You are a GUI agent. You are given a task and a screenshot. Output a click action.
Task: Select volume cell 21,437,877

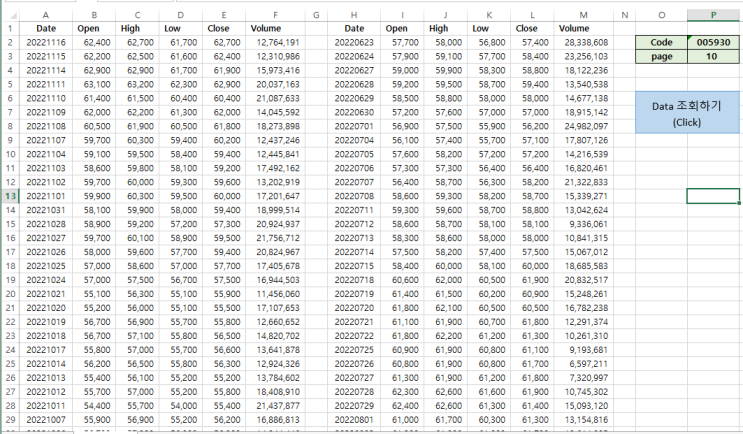pos(275,406)
